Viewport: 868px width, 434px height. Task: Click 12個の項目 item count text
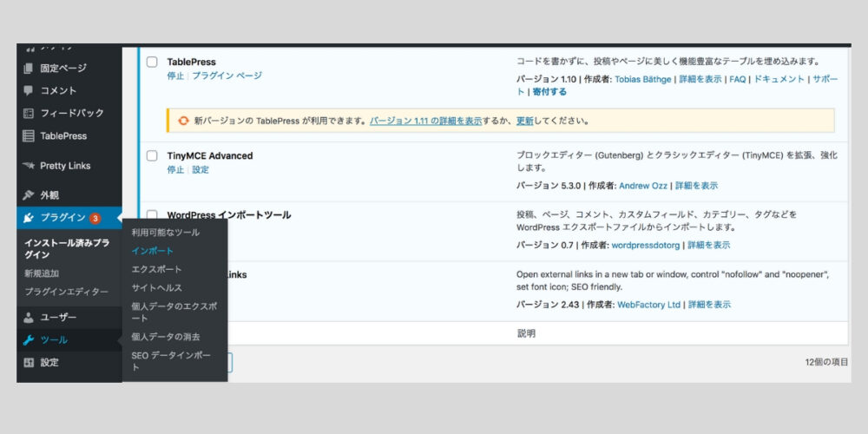click(826, 363)
